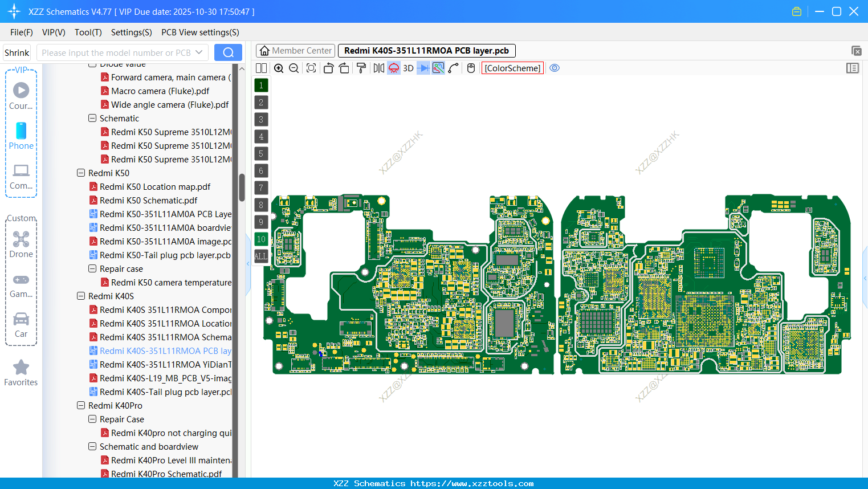Collapse the Repair Case node under K40Pro

tap(92, 419)
